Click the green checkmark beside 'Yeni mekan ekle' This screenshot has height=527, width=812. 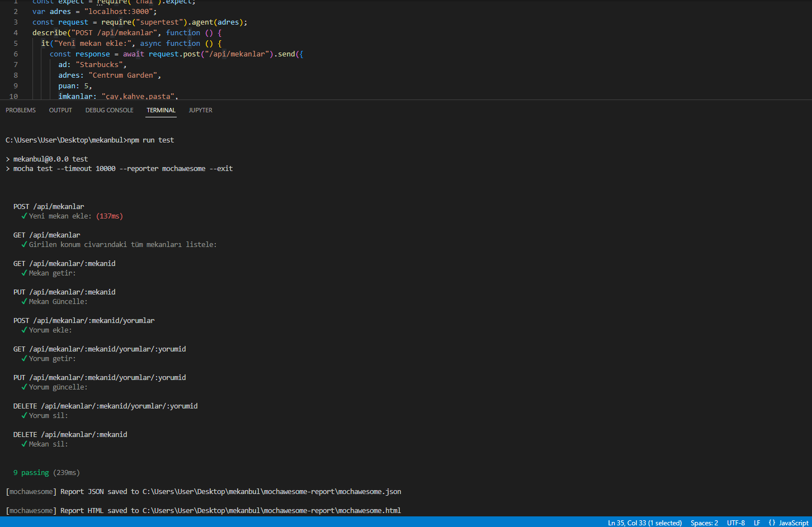click(23, 216)
